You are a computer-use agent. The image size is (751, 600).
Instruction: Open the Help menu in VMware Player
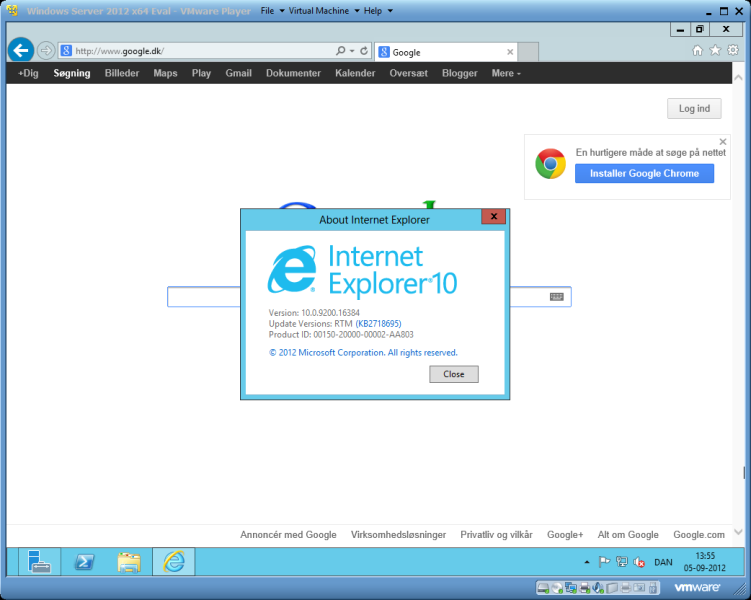click(x=373, y=11)
